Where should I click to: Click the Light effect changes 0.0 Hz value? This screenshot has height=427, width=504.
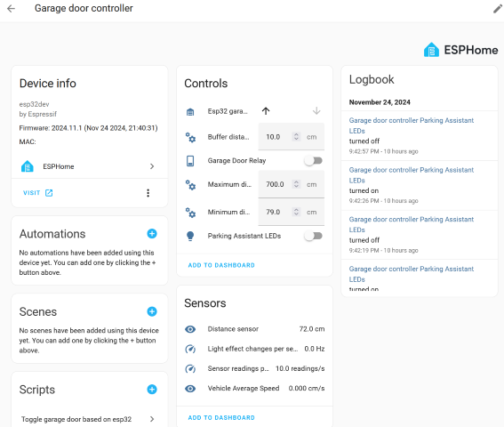pos(315,349)
